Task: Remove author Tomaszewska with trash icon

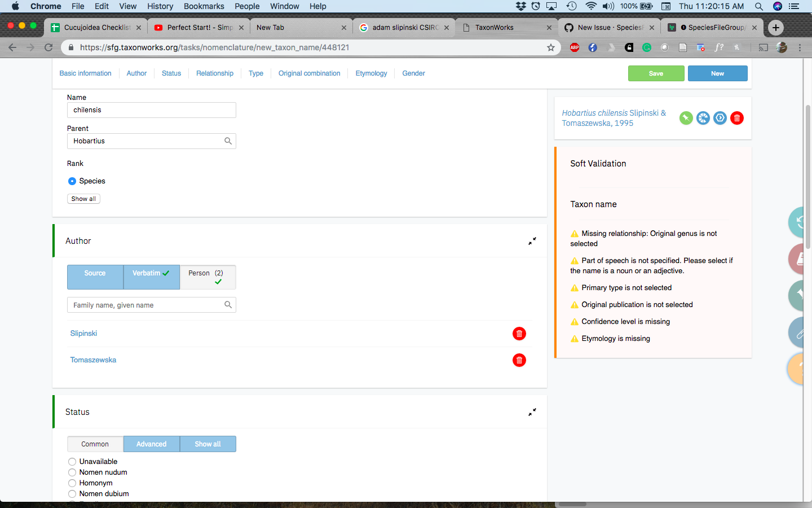Action: click(519, 360)
